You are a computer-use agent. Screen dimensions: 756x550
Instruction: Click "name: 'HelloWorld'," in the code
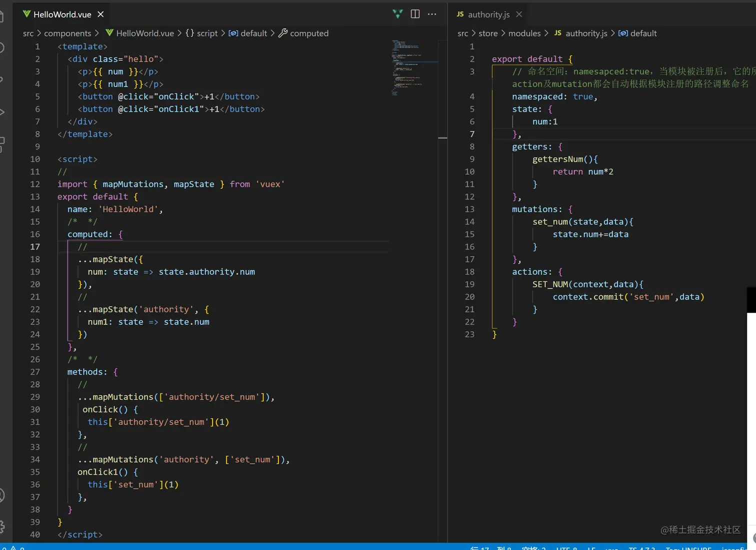[115, 209]
